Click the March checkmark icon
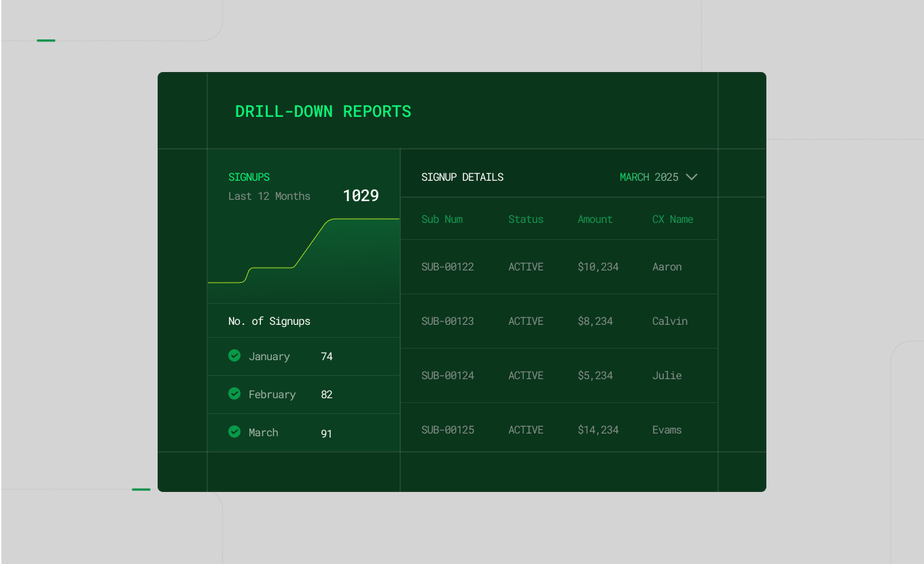This screenshot has height=564, width=924. tap(234, 431)
